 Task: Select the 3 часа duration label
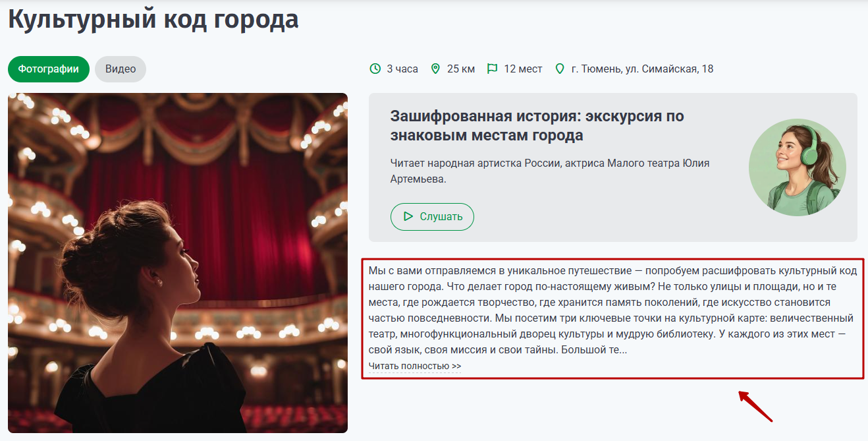[x=402, y=69]
